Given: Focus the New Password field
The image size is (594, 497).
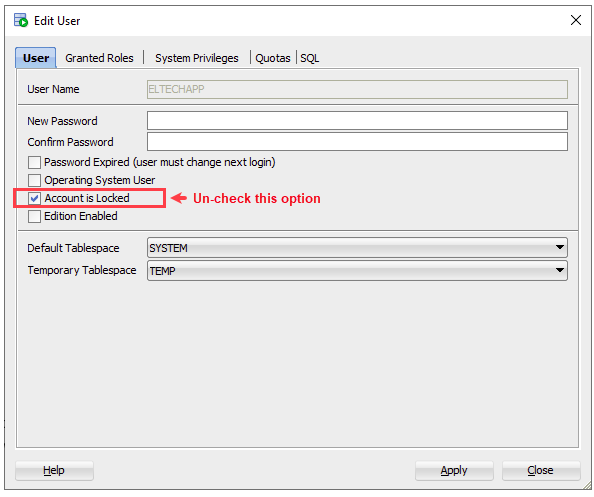Looking at the screenshot, I should click(357, 120).
